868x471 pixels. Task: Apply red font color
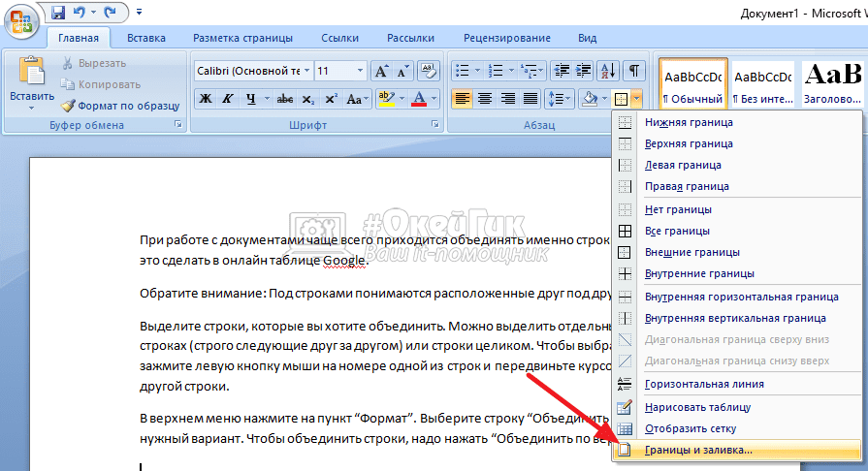tap(419, 99)
